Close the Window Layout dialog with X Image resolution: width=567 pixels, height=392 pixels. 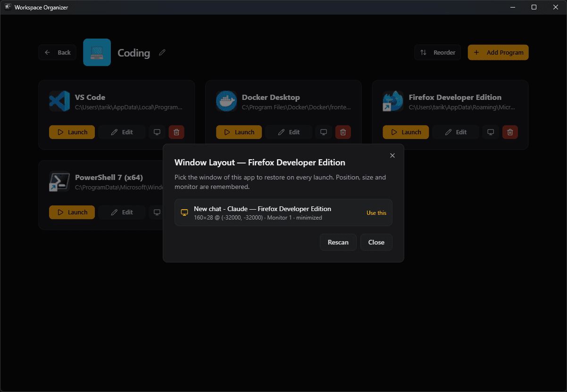[392, 155]
